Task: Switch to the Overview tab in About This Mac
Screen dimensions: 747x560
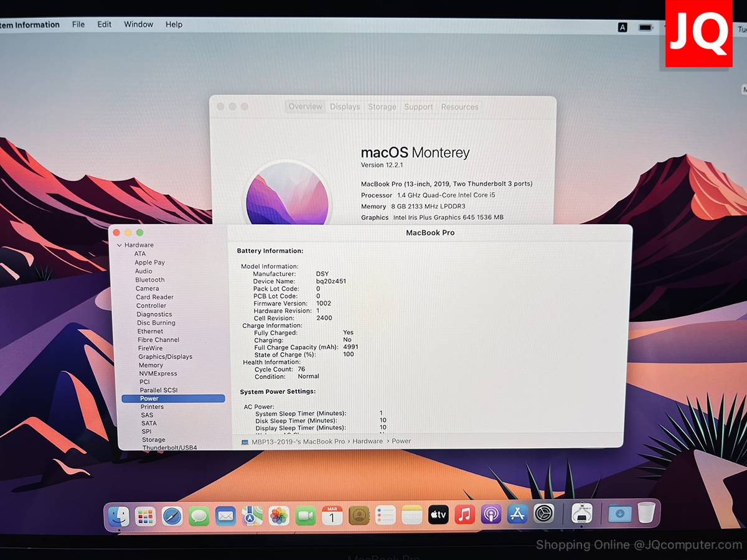Action: pos(305,106)
